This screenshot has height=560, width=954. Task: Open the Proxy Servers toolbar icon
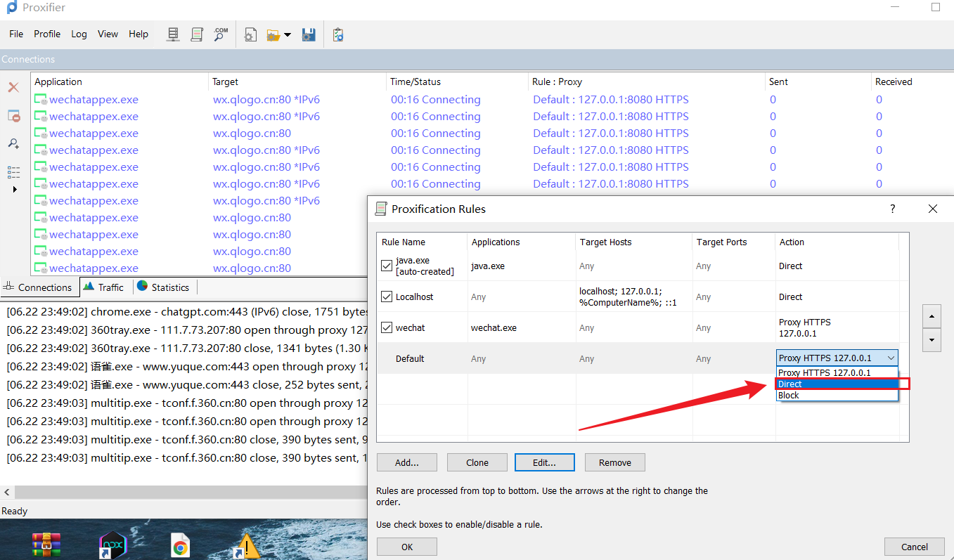(x=173, y=34)
